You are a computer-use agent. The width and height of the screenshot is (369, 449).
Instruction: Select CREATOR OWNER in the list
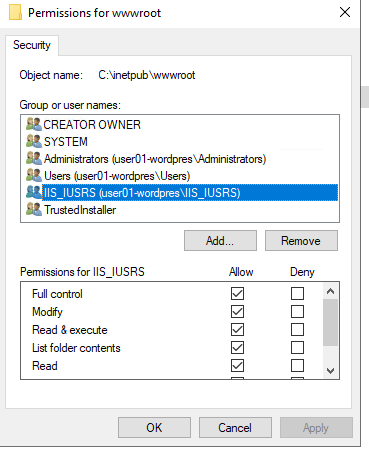pyautogui.click(x=92, y=125)
